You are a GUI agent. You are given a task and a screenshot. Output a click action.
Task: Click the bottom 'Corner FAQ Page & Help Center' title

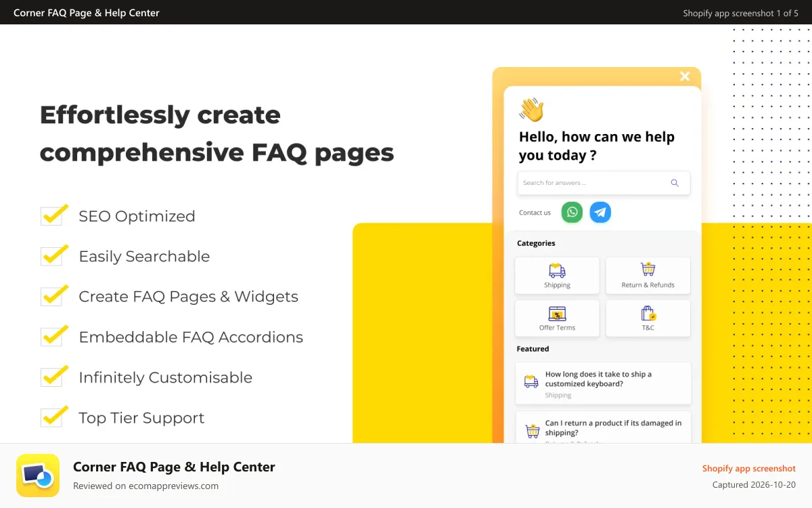pyautogui.click(x=174, y=467)
